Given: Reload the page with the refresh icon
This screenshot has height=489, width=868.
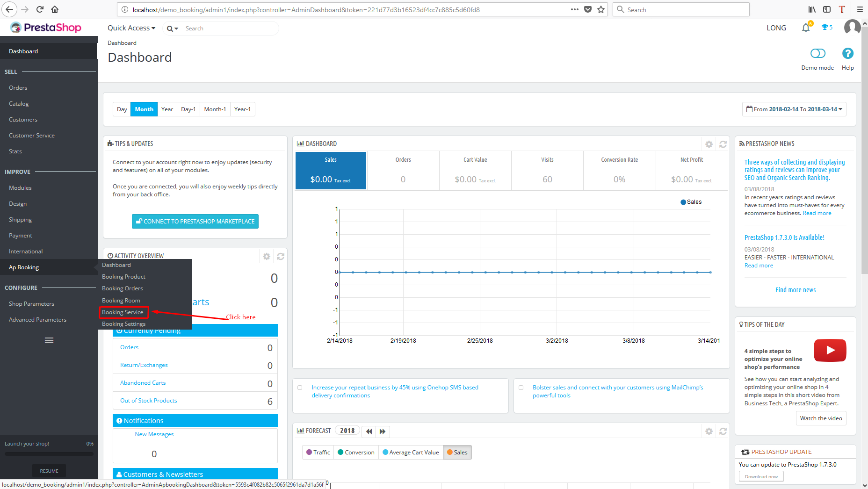Looking at the screenshot, I should (x=40, y=9).
